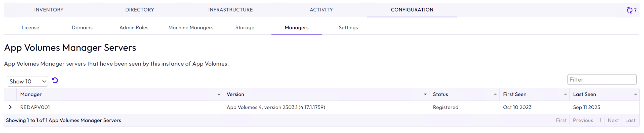Go to First page of results

pyautogui.click(x=561, y=120)
